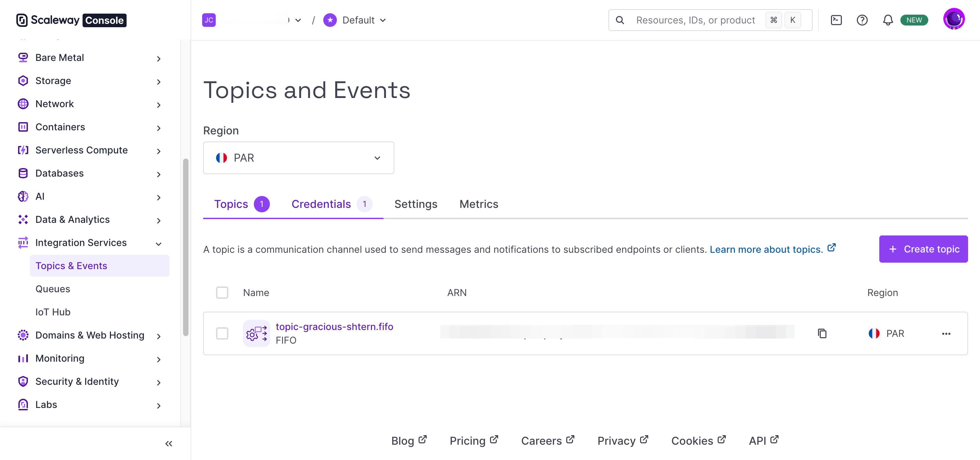The width and height of the screenshot is (980, 460).
Task: Open the console terminal icon
Action: point(836,20)
